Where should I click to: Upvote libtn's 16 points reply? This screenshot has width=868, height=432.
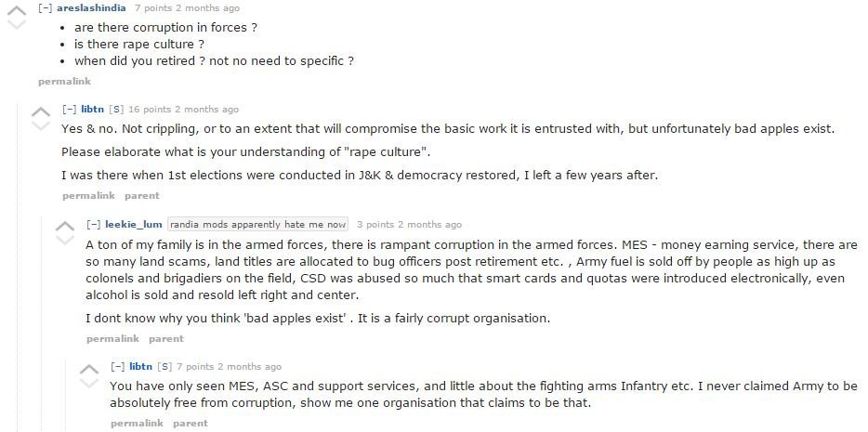coord(41,111)
